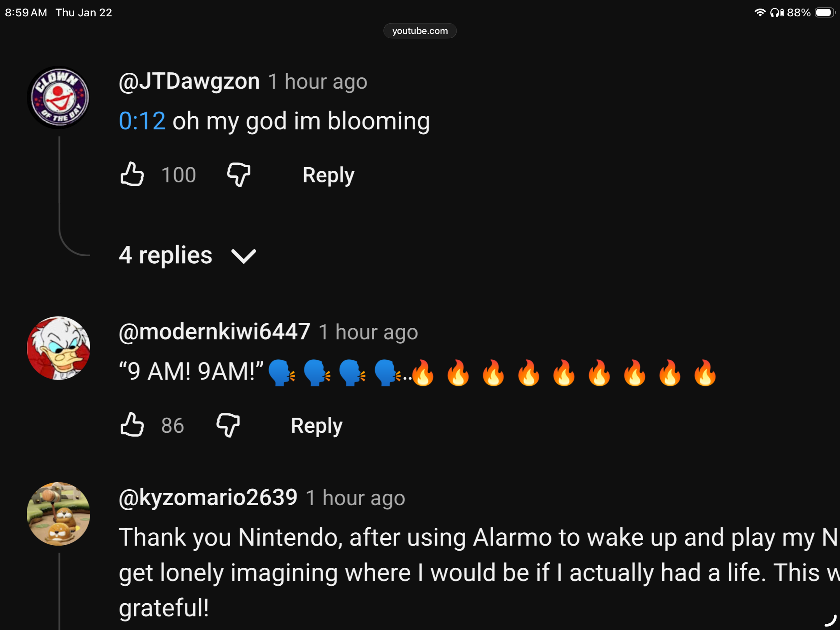Expand the 4 replies thread
Screen dimensions: 840x630
pos(166,255)
